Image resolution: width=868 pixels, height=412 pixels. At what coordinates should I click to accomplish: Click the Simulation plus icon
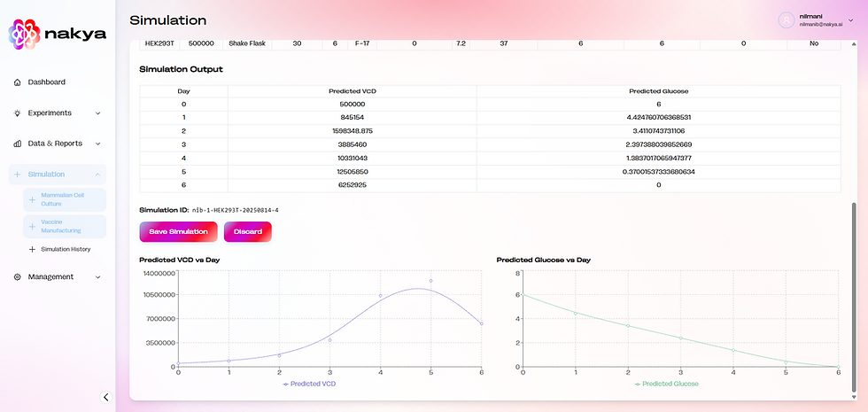click(17, 175)
